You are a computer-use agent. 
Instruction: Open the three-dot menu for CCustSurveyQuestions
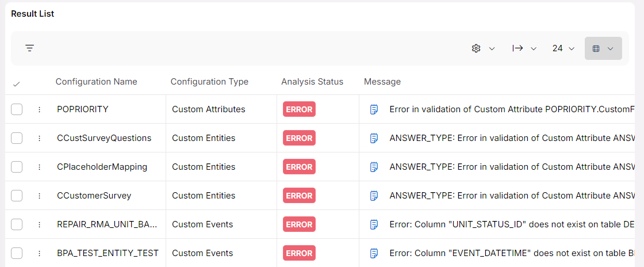[x=40, y=138]
